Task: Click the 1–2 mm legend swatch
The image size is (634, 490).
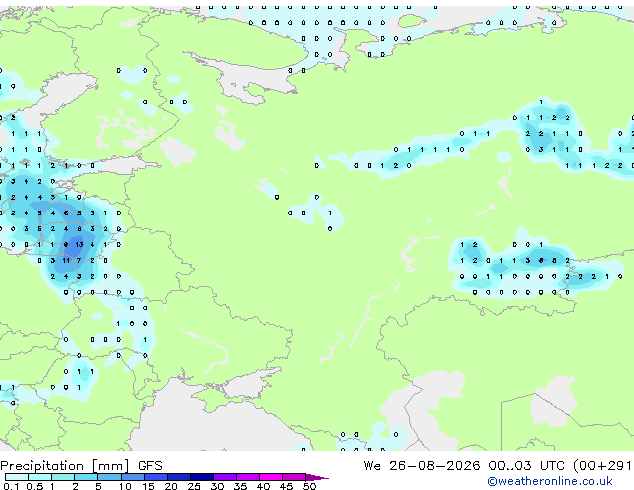Action: click(x=63, y=477)
